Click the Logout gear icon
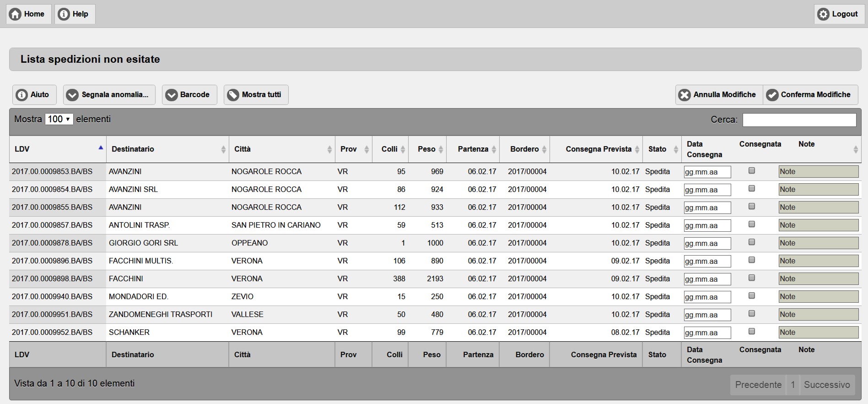Screen dimensions: 868x404 823,14
